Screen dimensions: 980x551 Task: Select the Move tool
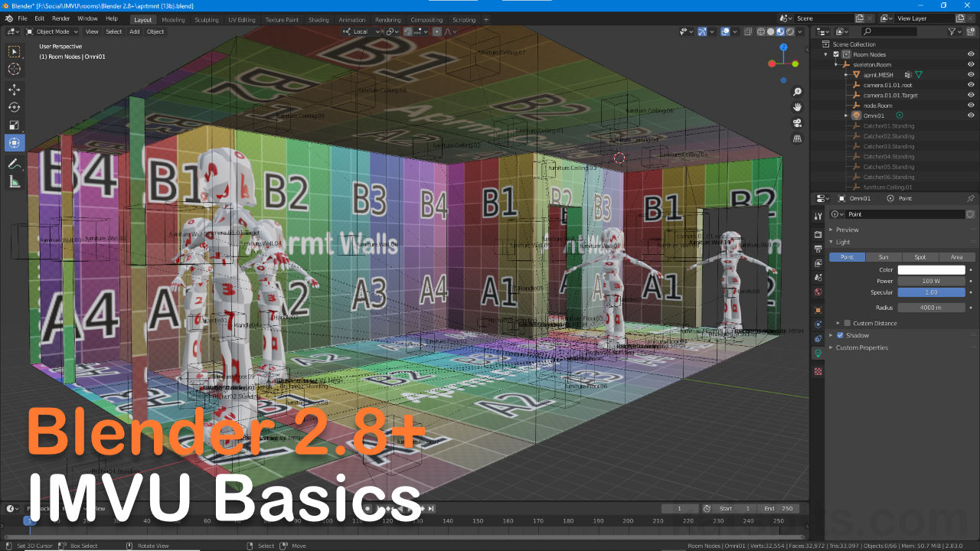[x=15, y=90]
